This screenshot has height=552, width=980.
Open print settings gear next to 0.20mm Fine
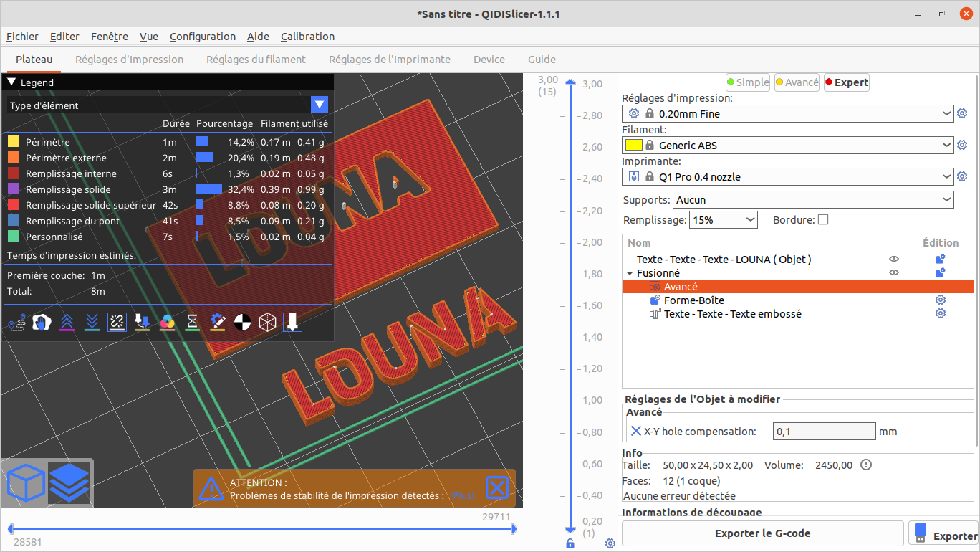pos(962,113)
